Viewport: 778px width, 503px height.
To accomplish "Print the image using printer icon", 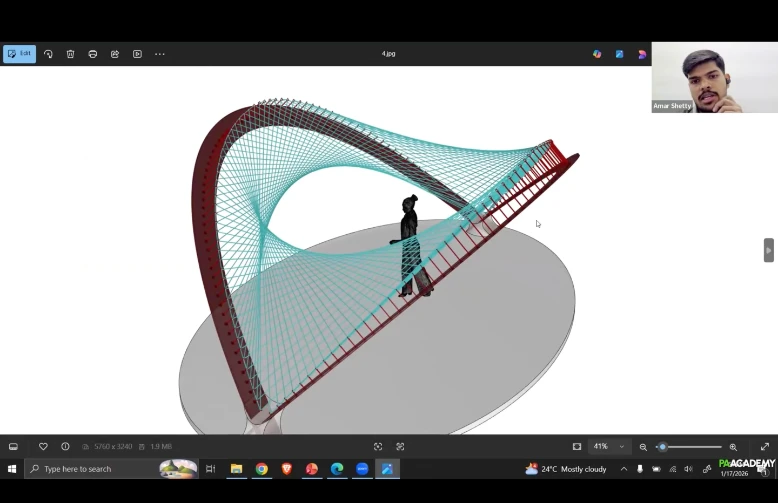I will coord(92,54).
